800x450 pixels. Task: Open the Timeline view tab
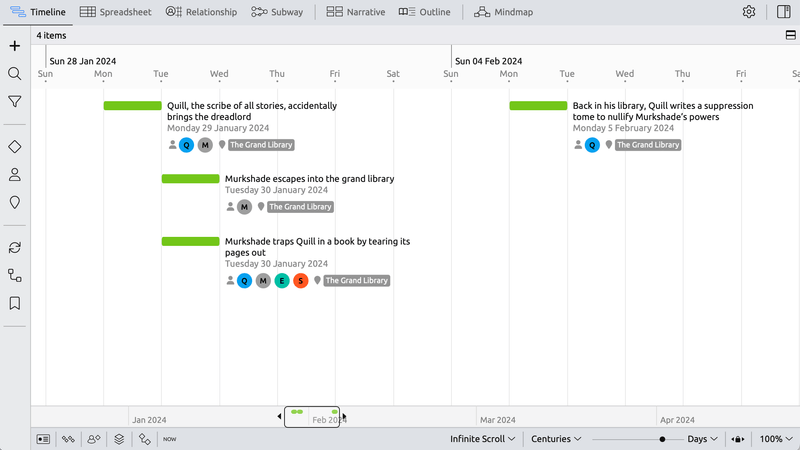coord(38,12)
